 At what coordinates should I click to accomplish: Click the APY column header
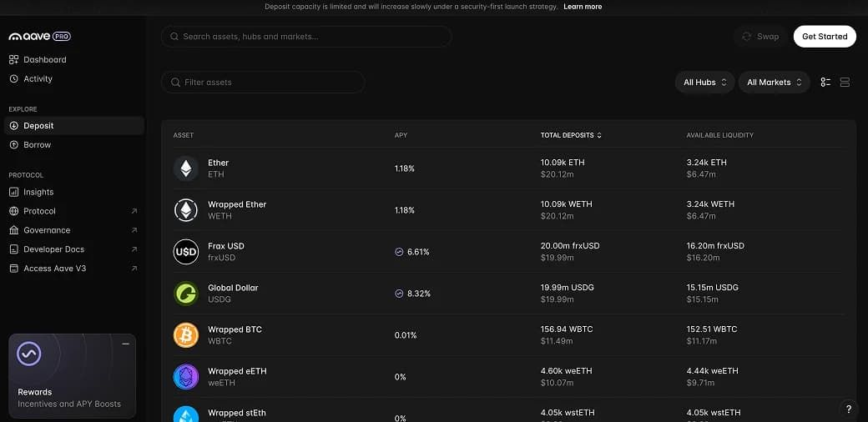401,135
